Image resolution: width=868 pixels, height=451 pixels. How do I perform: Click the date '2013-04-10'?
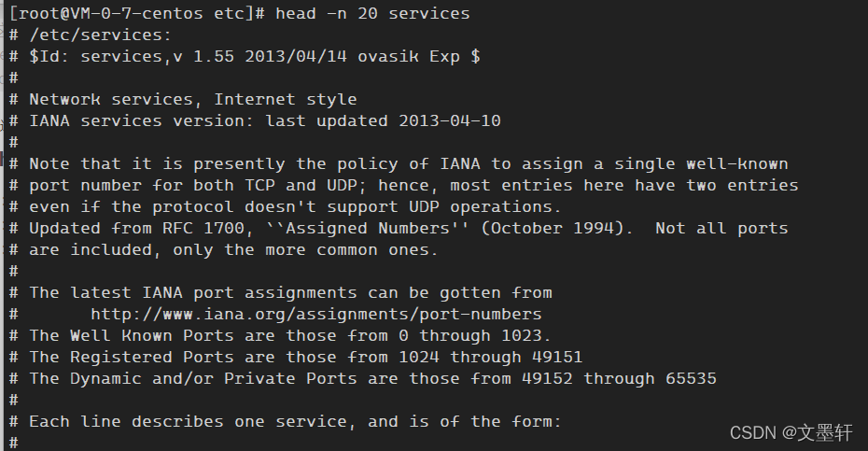point(450,120)
